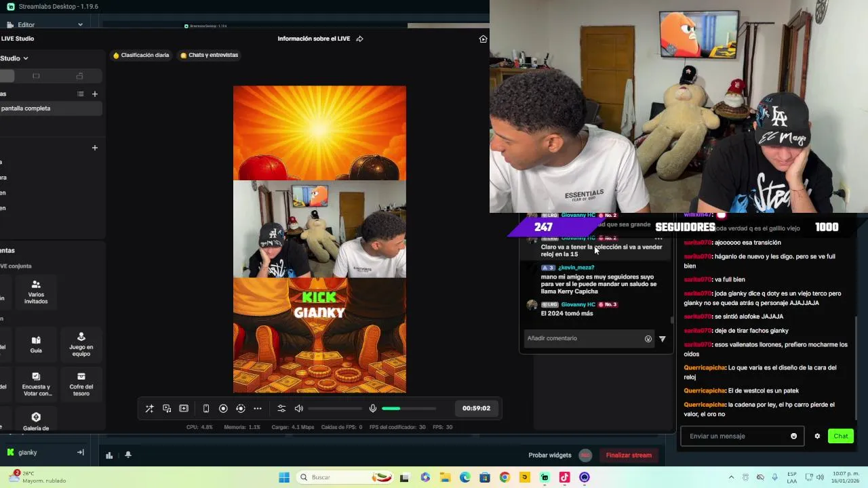Screen dimensions: 868x488
Task: Open File Explorer from taskbar
Action: pyautogui.click(x=445, y=477)
